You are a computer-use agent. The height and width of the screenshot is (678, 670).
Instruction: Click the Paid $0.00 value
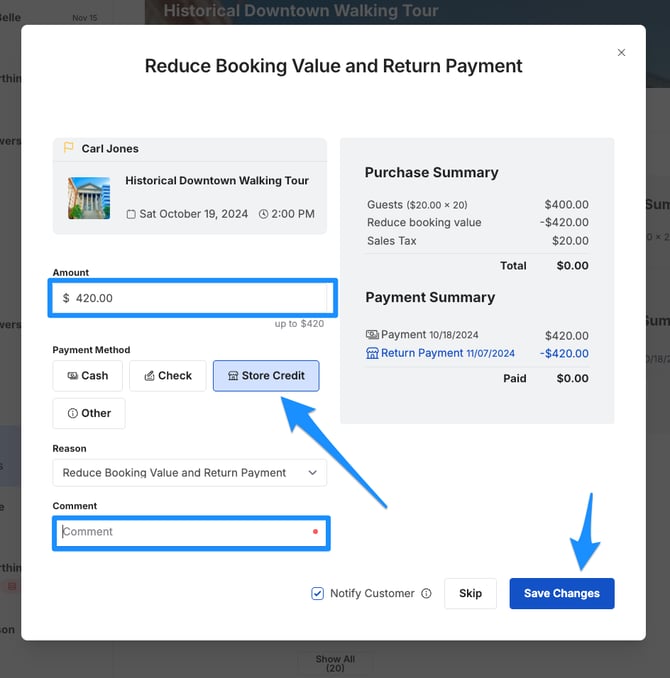click(x=572, y=378)
